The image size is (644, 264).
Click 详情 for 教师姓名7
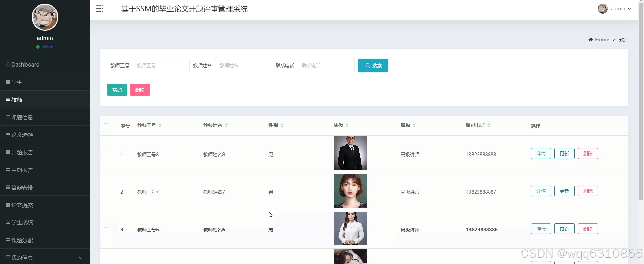pyautogui.click(x=541, y=191)
